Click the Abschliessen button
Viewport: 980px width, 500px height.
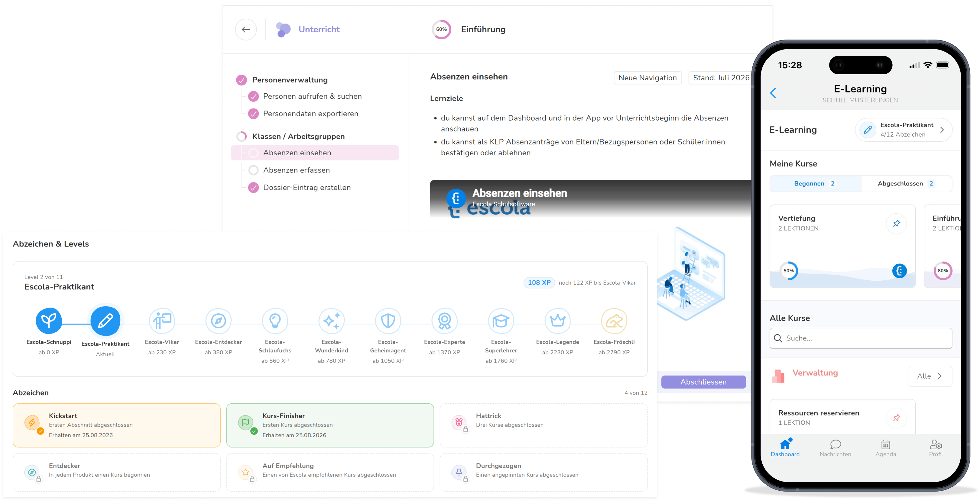coord(703,382)
